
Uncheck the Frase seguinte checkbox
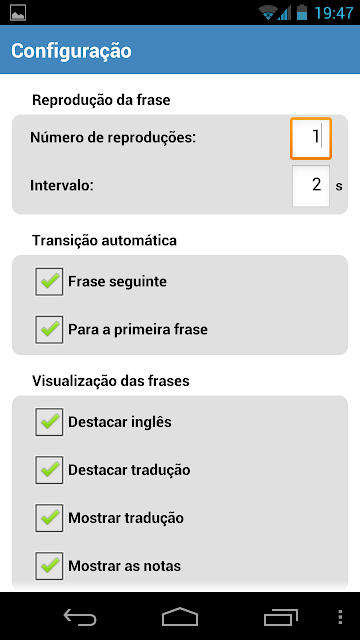coord(49,282)
